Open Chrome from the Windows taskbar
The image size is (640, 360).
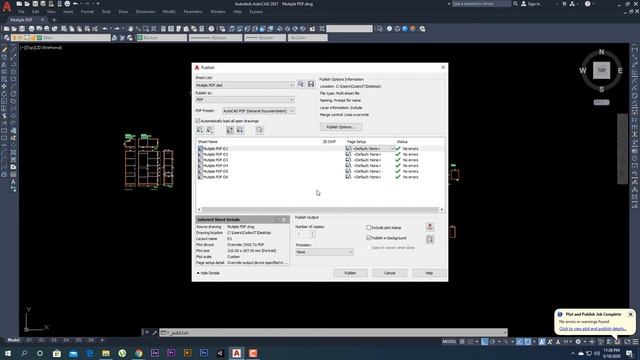tap(139, 353)
